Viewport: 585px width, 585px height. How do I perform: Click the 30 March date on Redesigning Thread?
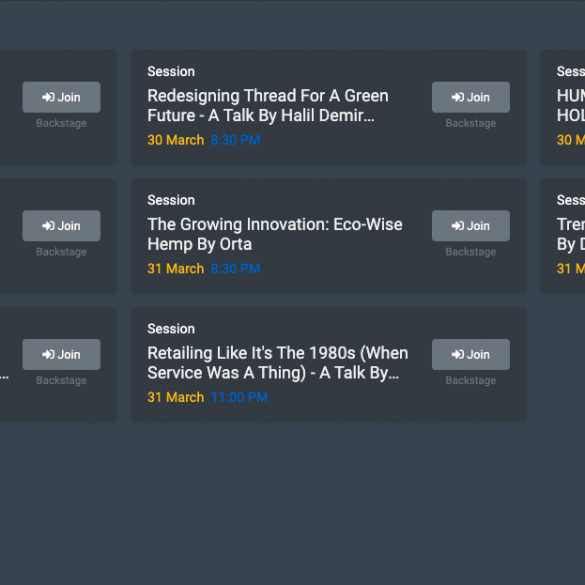coord(176,140)
